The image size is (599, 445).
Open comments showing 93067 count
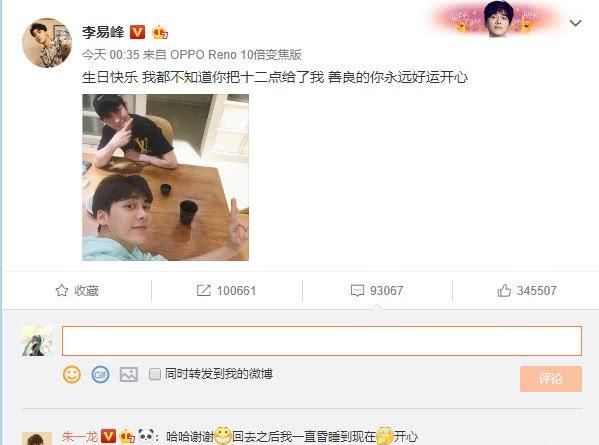(377, 291)
